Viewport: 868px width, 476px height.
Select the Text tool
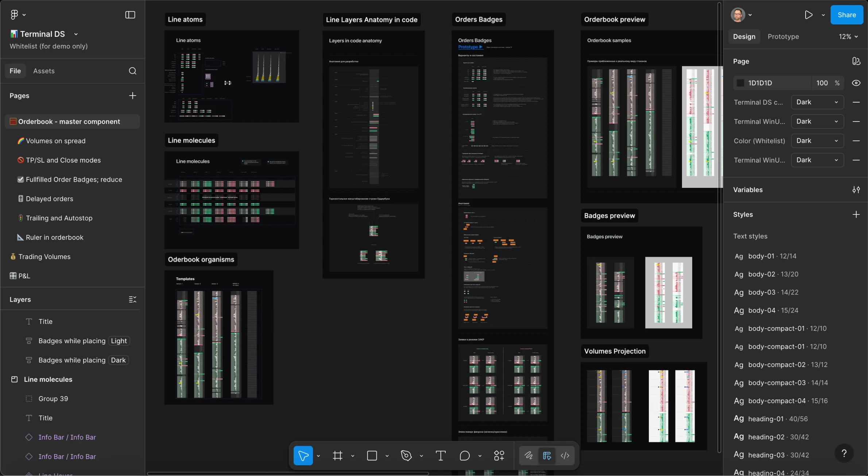click(x=440, y=456)
